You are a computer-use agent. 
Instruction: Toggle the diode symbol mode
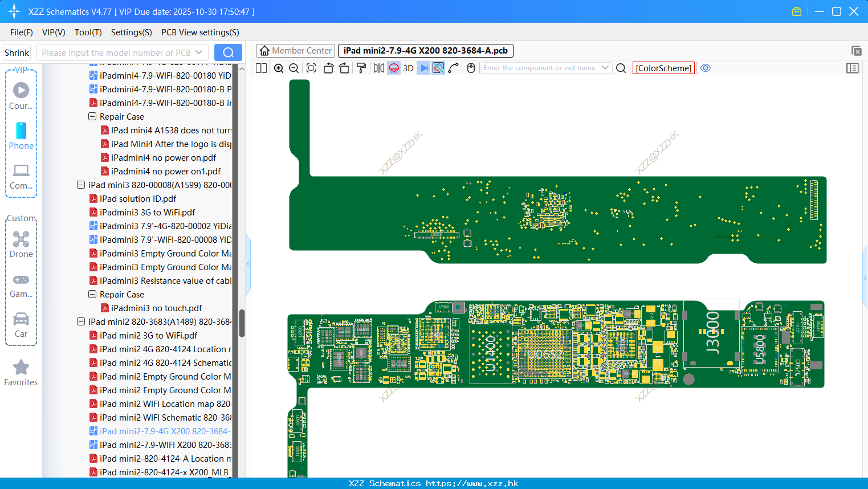[423, 68]
